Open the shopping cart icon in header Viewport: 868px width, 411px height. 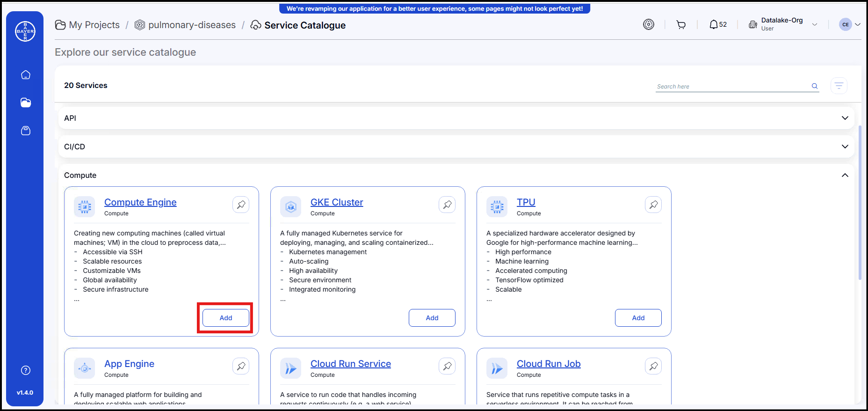click(681, 25)
